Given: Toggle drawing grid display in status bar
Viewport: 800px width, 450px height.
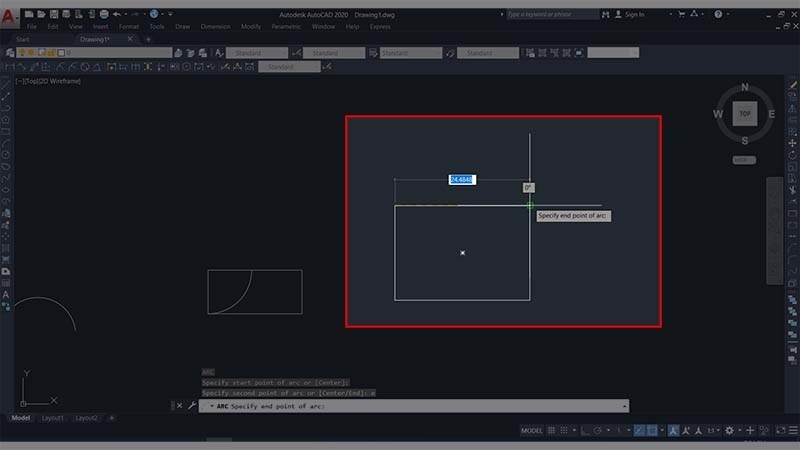Looking at the screenshot, I should click(552, 431).
